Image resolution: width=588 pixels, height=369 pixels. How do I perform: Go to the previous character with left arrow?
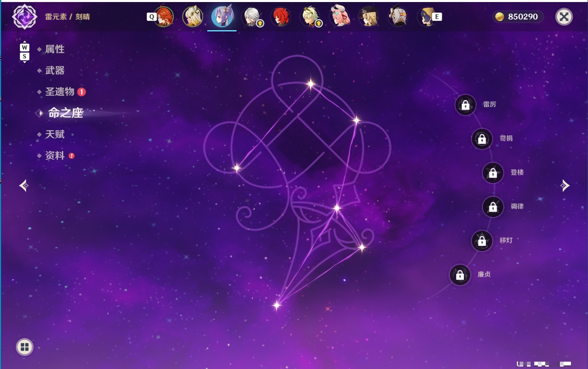point(24,186)
